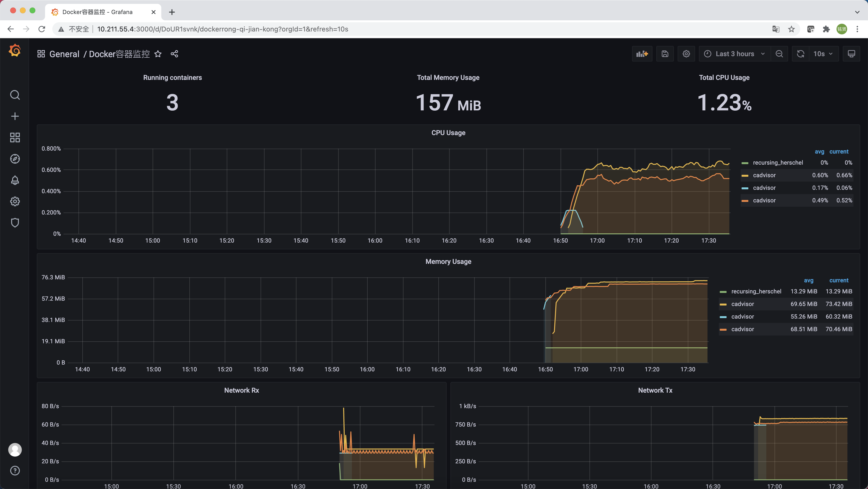Click the Add panel toolbar icon
Viewport: 868px width, 489px height.
point(642,54)
